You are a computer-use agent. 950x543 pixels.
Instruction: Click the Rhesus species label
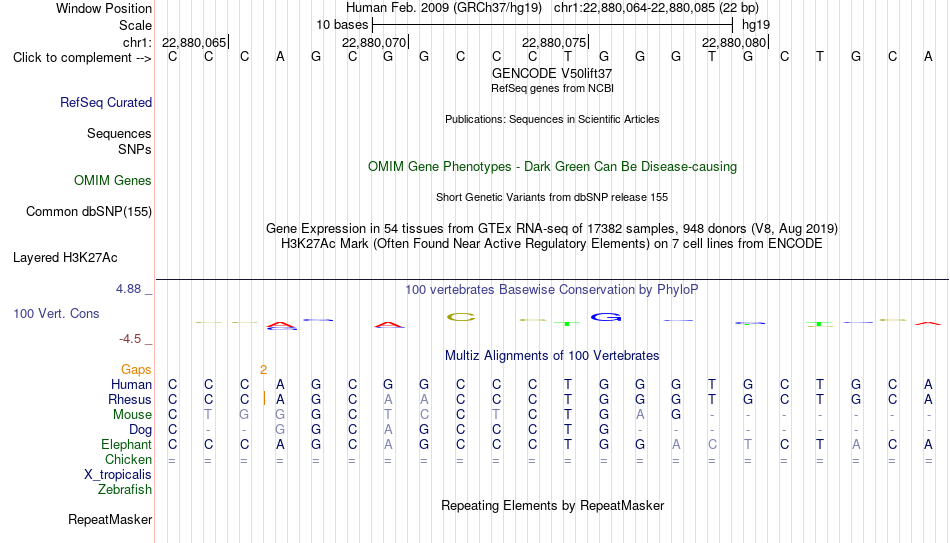(x=130, y=400)
